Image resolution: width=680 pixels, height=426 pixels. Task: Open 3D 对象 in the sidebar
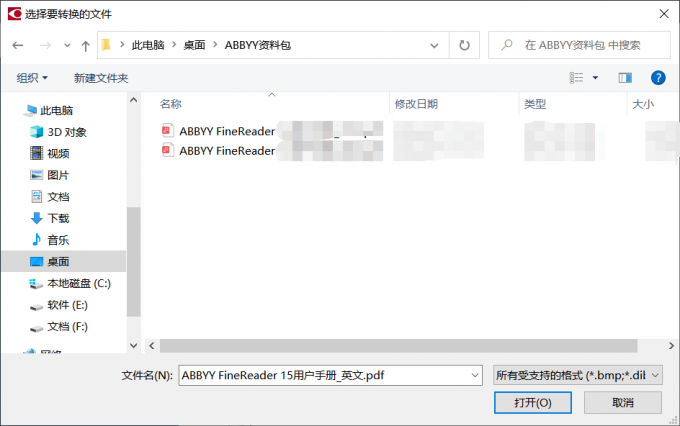(x=67, y=132)
